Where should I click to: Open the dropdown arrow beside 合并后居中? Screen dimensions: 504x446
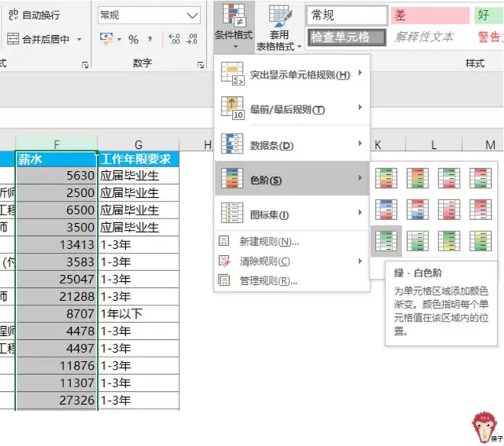(x=79, y=39)
